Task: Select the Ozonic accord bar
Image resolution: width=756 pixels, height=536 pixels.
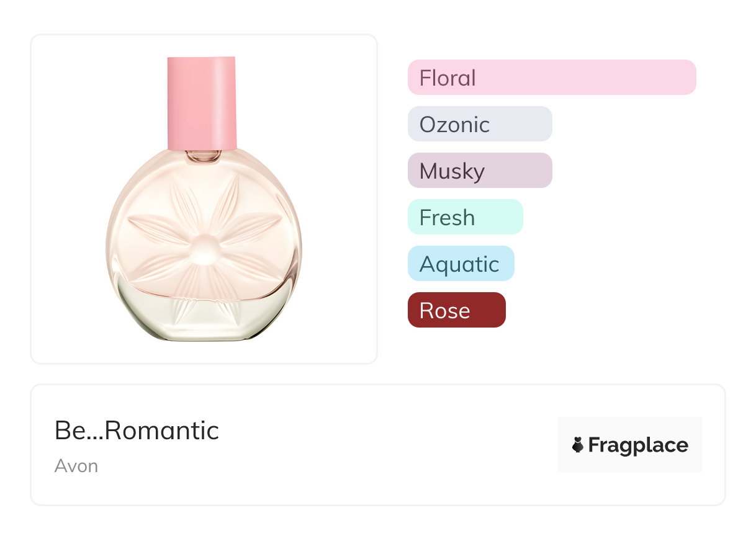Action: pyautogui.click(x=479, y=124)
